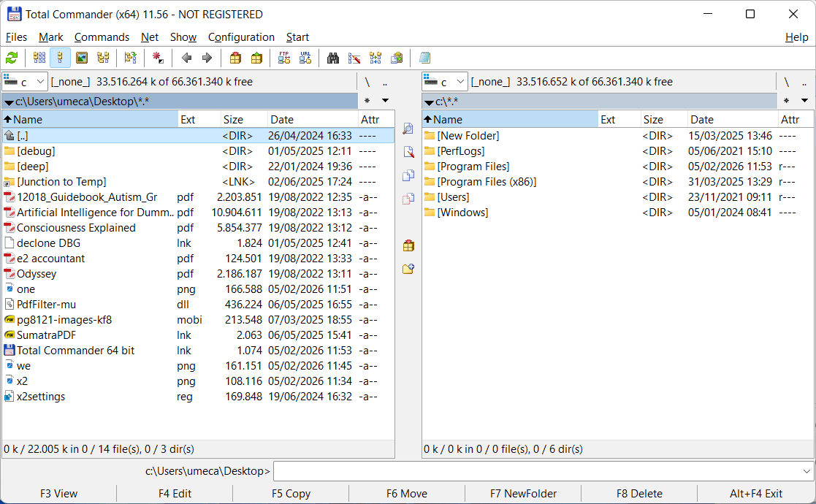This screenshot has height=504, width=816.
Task: Select the Find Files binoculars icon
Action: (332, 58)
